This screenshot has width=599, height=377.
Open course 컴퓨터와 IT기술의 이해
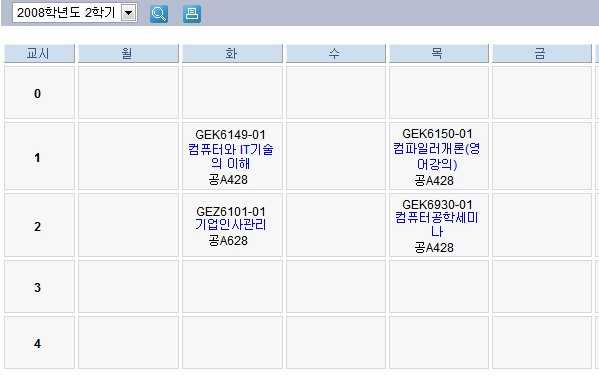tap(231, 156)
